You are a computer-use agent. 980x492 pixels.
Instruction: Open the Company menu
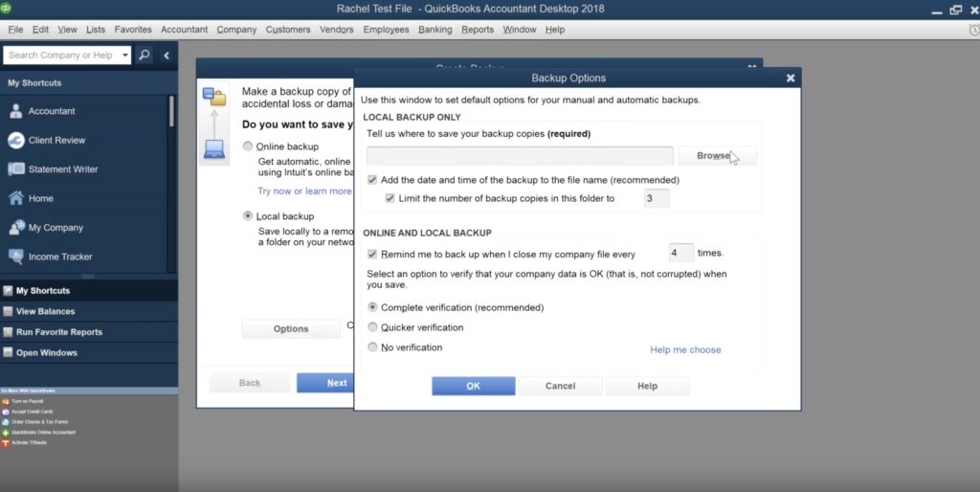pyautogui.click(x=236, y=30)
